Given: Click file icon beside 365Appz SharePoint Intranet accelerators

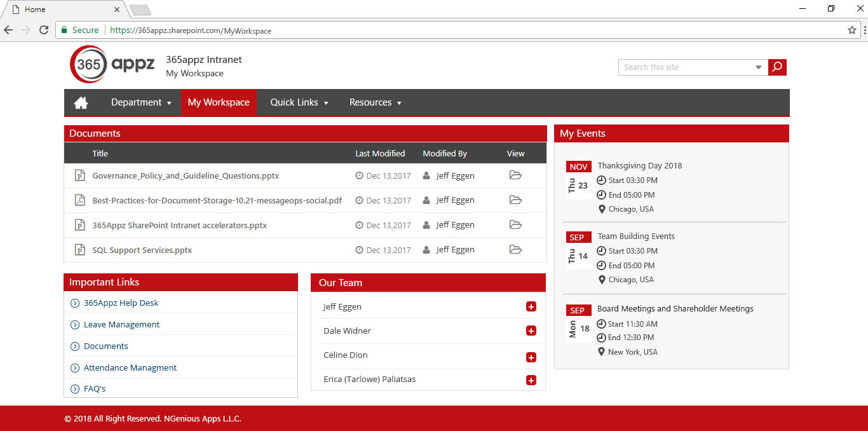Looking at the screenshot, I should 80,225.
